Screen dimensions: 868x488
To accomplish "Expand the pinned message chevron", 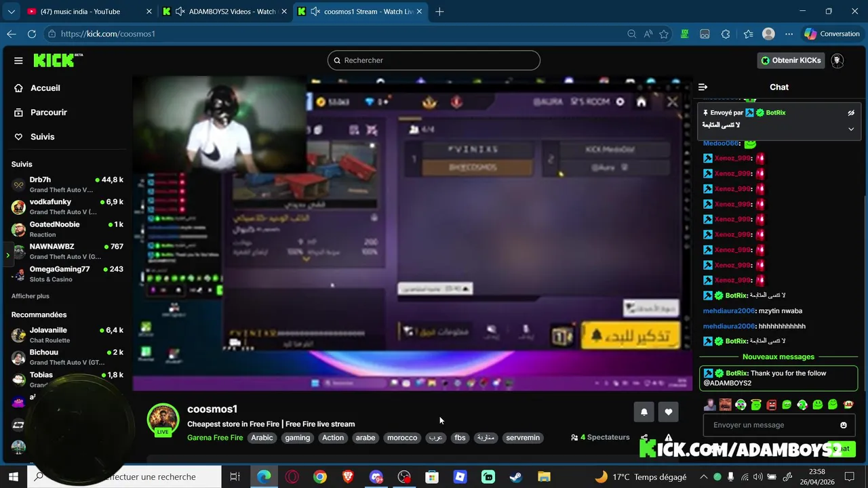I will tap(851, 129).
